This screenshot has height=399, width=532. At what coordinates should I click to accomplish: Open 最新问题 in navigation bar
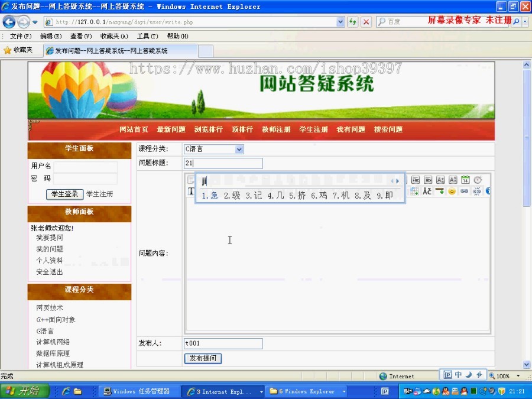tap(171, 129)
